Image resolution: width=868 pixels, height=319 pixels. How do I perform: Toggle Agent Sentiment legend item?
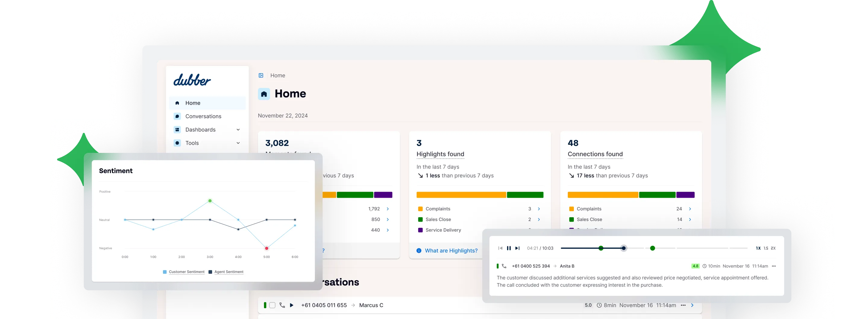coord(226,272)
